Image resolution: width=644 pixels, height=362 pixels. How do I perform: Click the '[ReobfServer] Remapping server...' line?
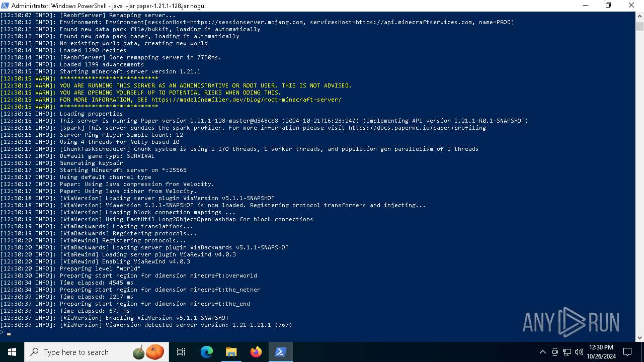click(88, 15)
